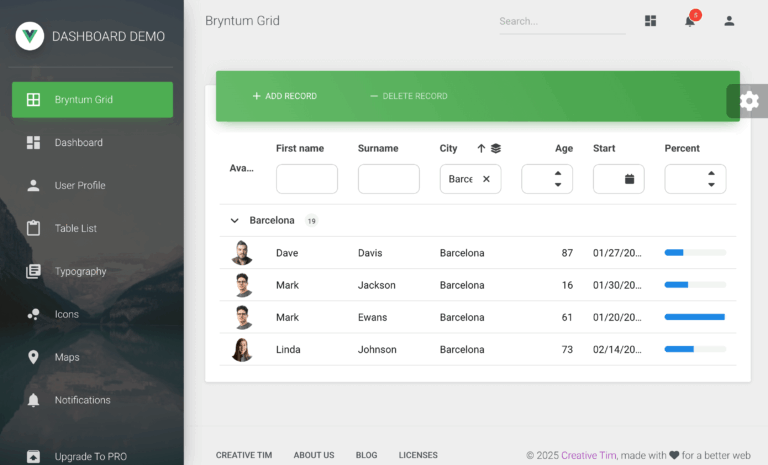Open the ABOUT US footer link
The height and width of the screenshot is (465, 768).
tap(314, 455)
